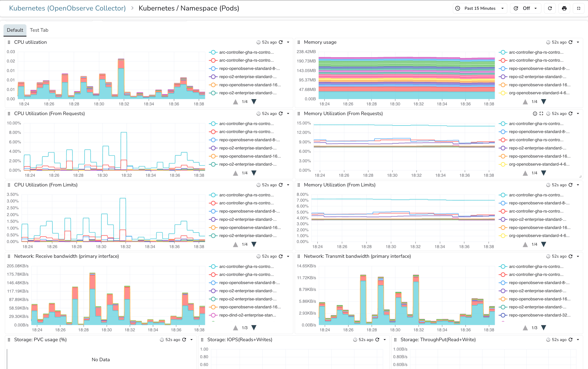Print the dashboard
The height and width of the screenshot is (369, 588).
564,8
